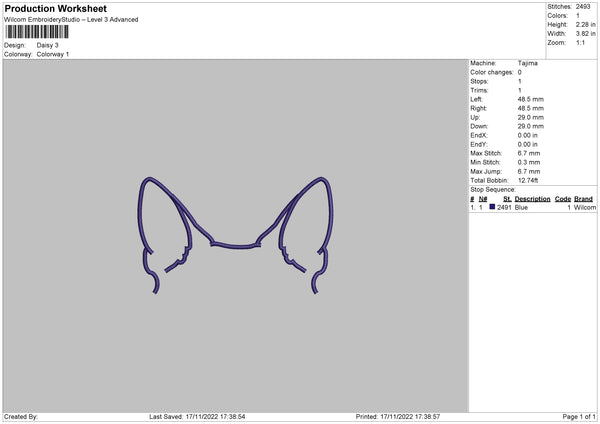Click the 'Description' column header
The image size is (600, 424).
[532, 199]
